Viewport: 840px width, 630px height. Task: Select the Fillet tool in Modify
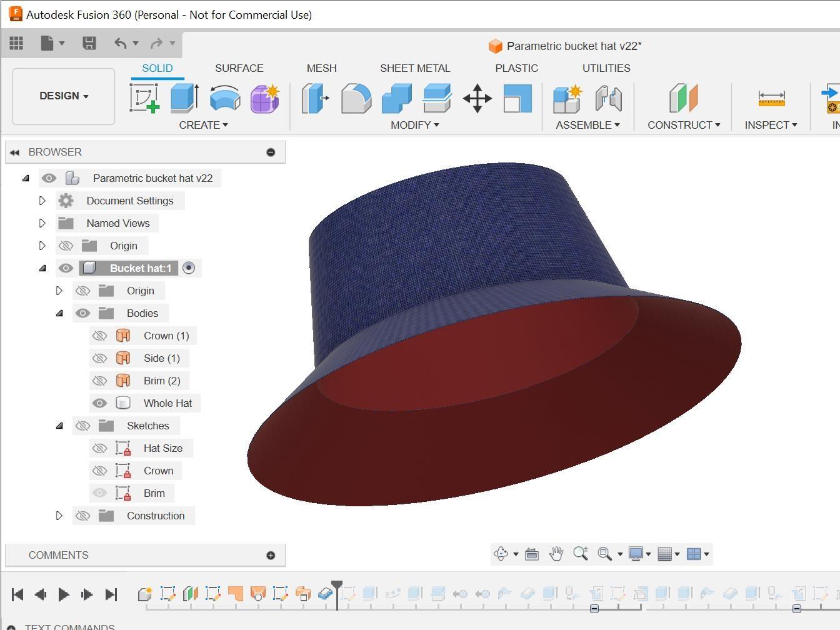point(356,99)
